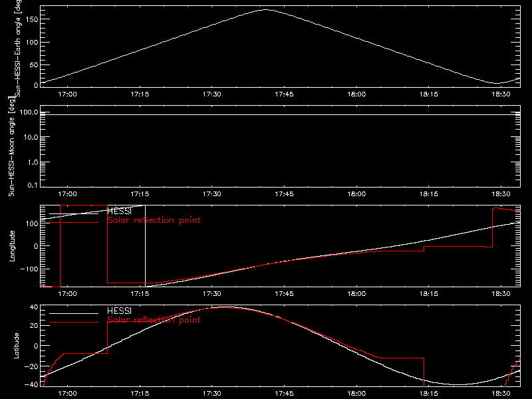Click the Latitude axis label
The width and height of the screenshot is (532, 399).
16,346
